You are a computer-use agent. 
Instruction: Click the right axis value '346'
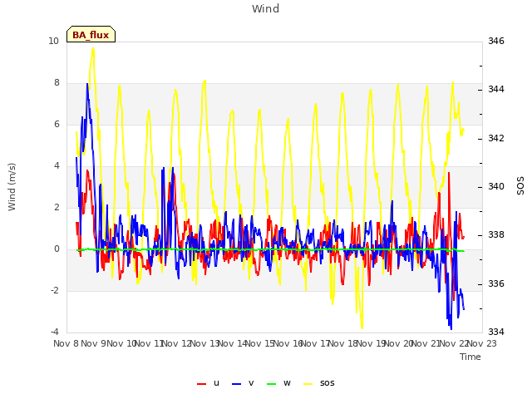[x=496, y=41]
